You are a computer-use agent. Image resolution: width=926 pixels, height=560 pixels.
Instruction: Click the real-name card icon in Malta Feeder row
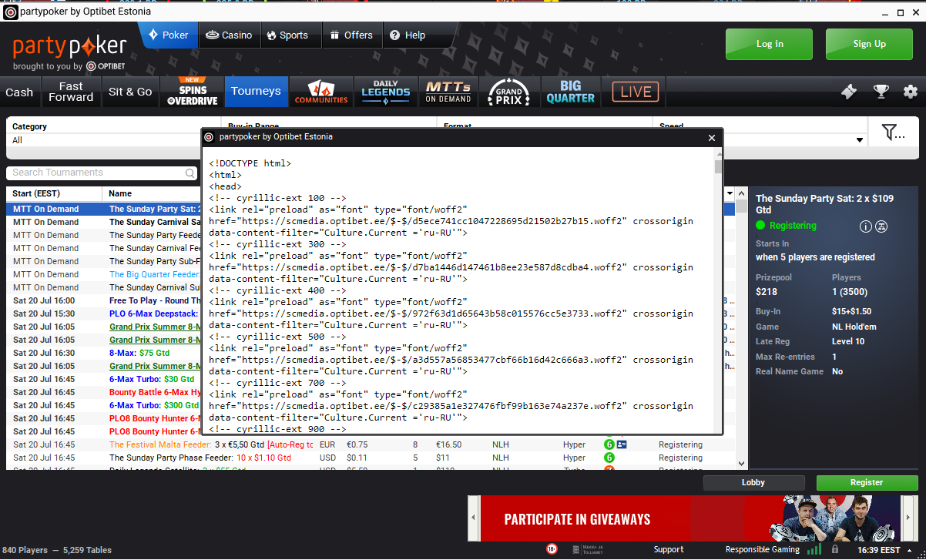tap(622, 444)
